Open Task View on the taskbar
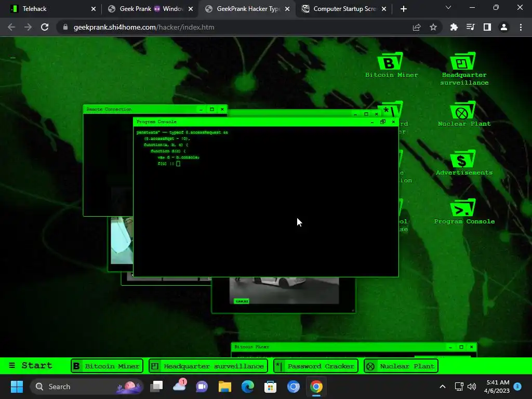532x399 pixels. [157, 387]
